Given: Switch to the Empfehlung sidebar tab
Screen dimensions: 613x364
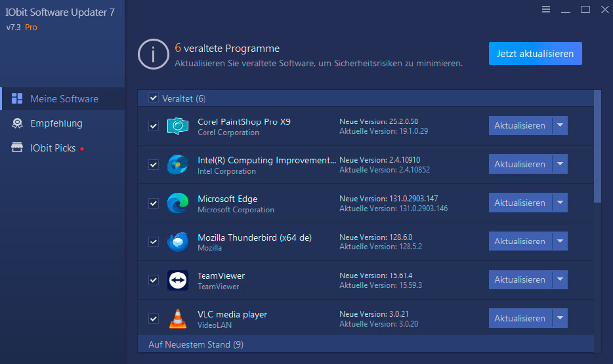Looking at the screenshot, I should pos(62,123).
